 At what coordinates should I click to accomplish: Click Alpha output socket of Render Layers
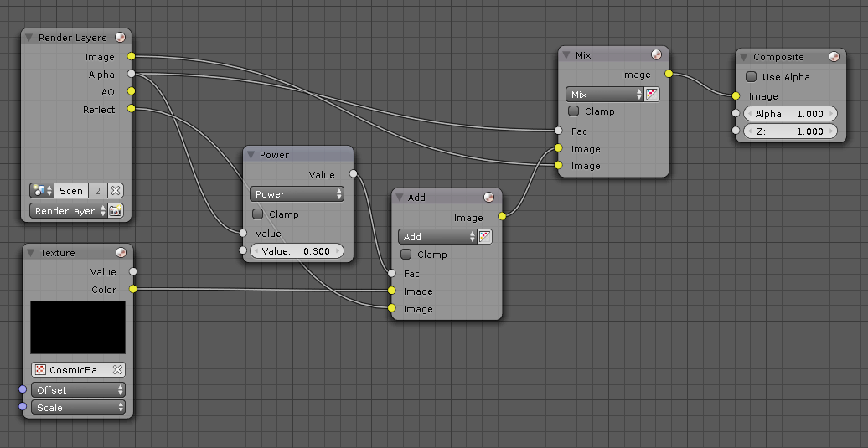[x=132, y=74]
